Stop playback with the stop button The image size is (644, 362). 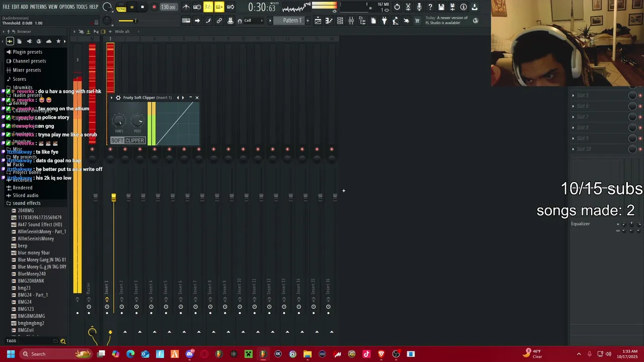click(x=142, y=7)
